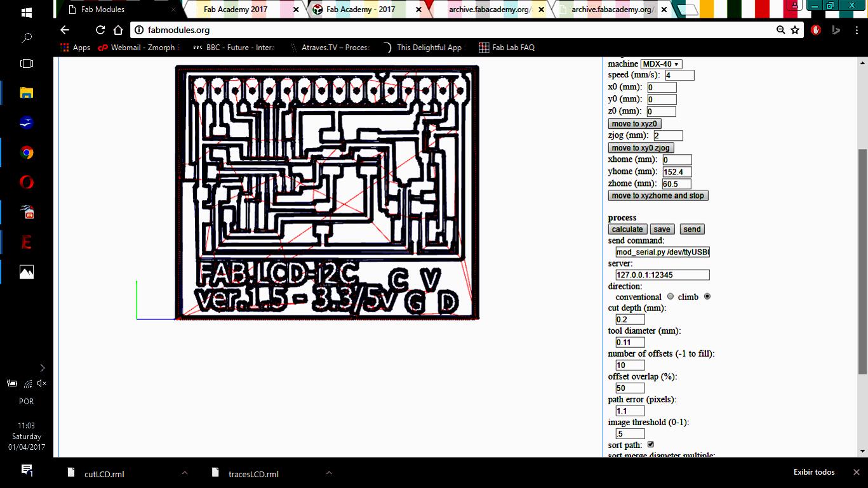This screenshot has width=868, height=488.
Task: Open the second archive.fabacademy.org tab
Action: 613,10
